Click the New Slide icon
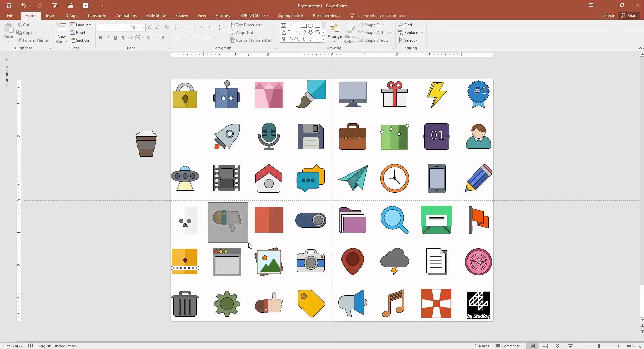Viewport: 644px width, 349px height. pos(61,28)
